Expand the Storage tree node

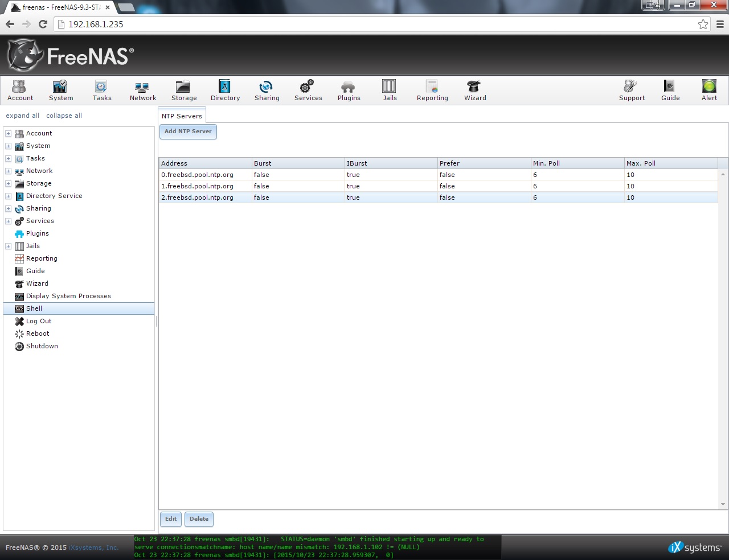click(x=8, y=183)
